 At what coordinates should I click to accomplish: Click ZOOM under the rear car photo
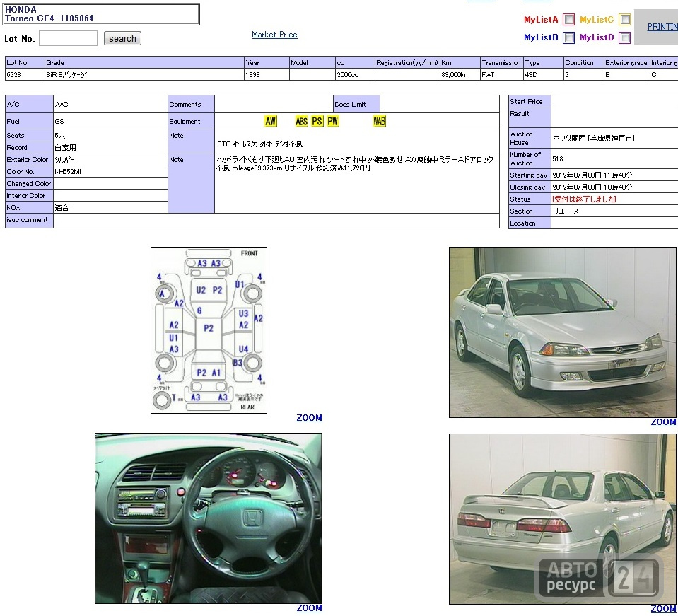[663, 609]
